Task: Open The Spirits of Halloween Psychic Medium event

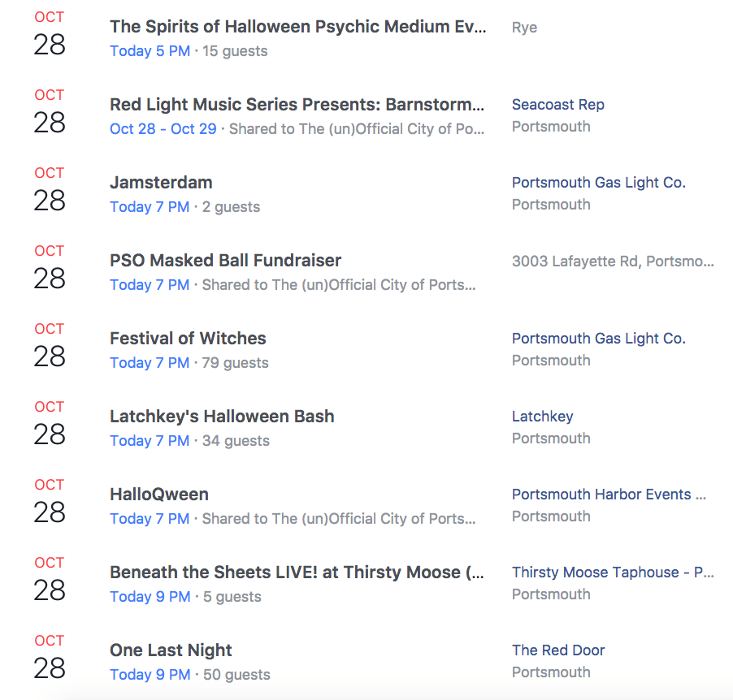Action: tap(297, 27)
